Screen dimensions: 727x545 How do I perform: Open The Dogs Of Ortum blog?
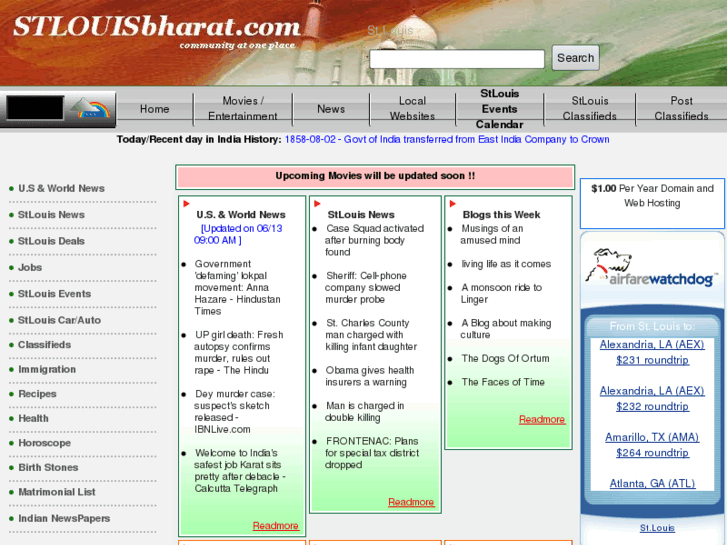tap(505, 359)
